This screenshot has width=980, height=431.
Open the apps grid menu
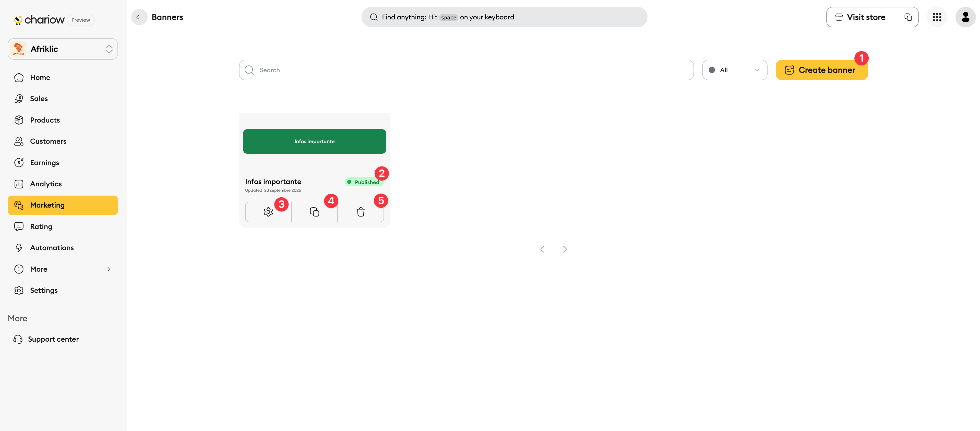coord(937,17)
